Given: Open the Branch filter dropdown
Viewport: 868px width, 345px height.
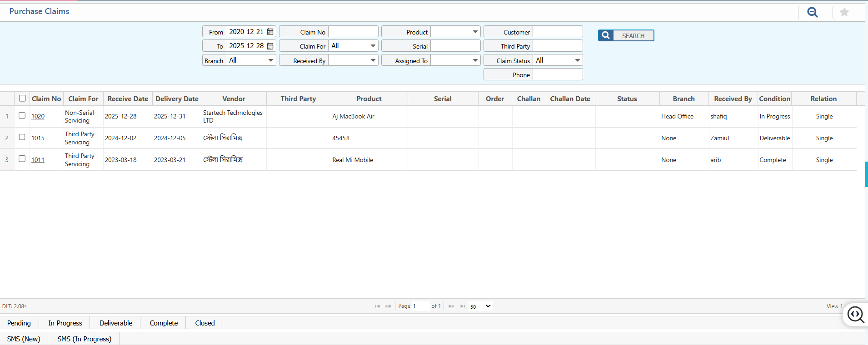Looking at the screenshot, I should pos(251,60).
